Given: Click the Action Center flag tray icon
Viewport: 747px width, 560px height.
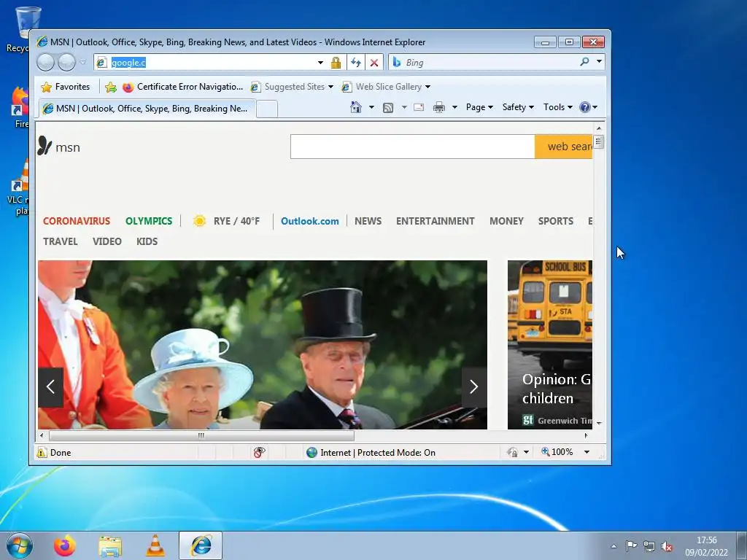Looking at the screenshot, I should click(x=631, y=545).
